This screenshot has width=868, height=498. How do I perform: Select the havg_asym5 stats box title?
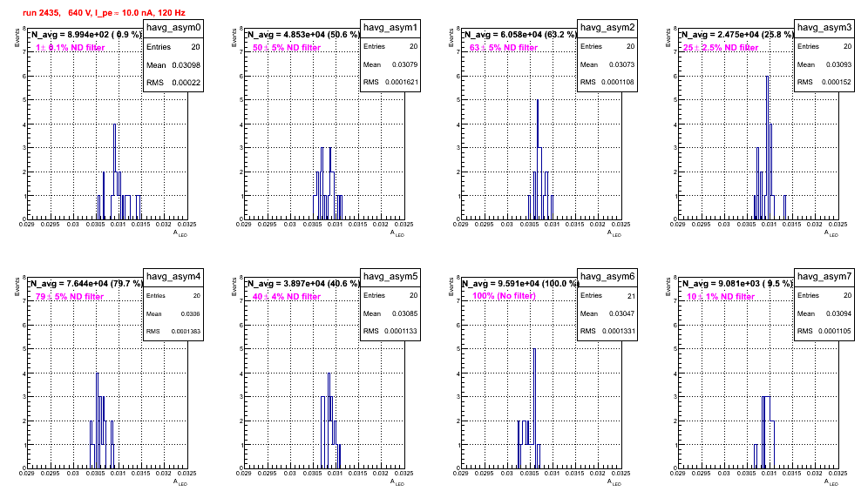coord(390,277)
